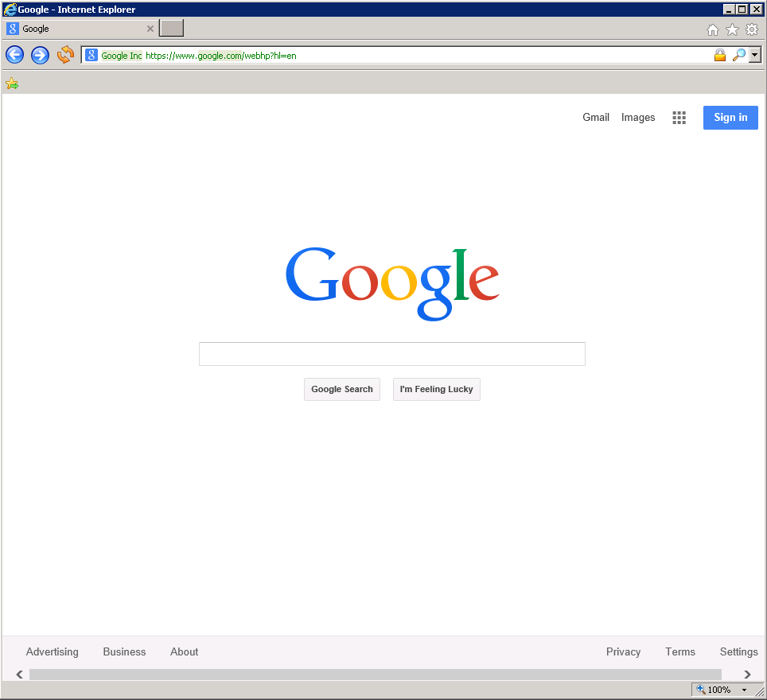This screenshot has height=700, width=767.
Task: Open the Settings footer link
Action: [738, 651]
